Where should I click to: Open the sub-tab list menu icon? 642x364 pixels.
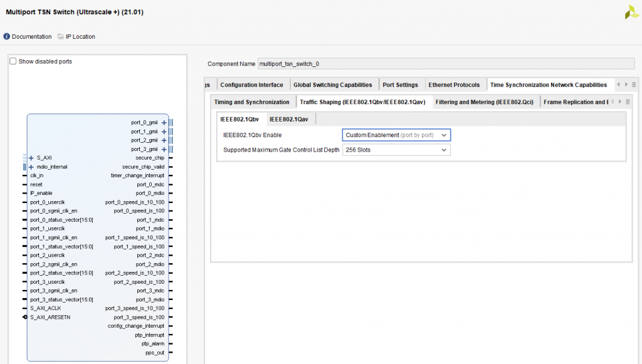[x=628, y=102]
